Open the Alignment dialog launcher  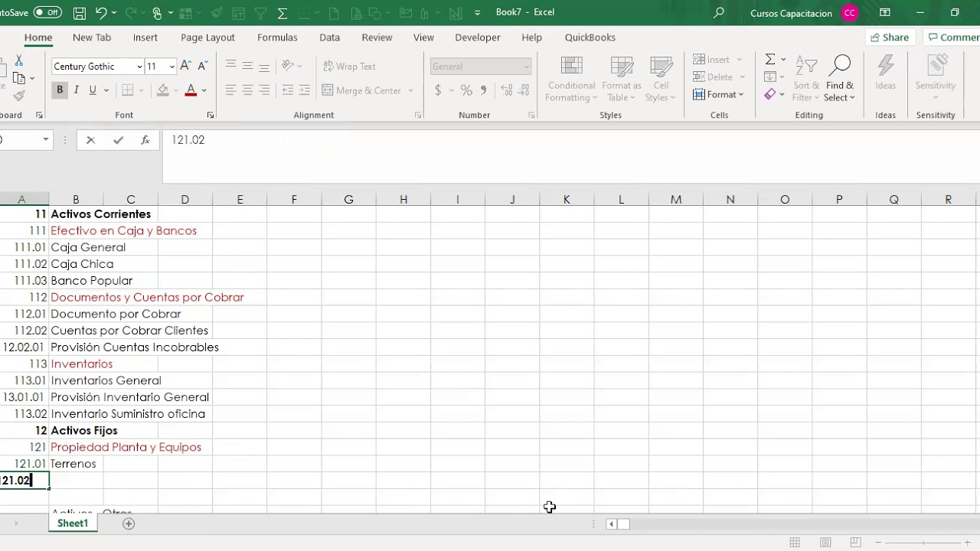pyautogui.click(x=418, y=115)
